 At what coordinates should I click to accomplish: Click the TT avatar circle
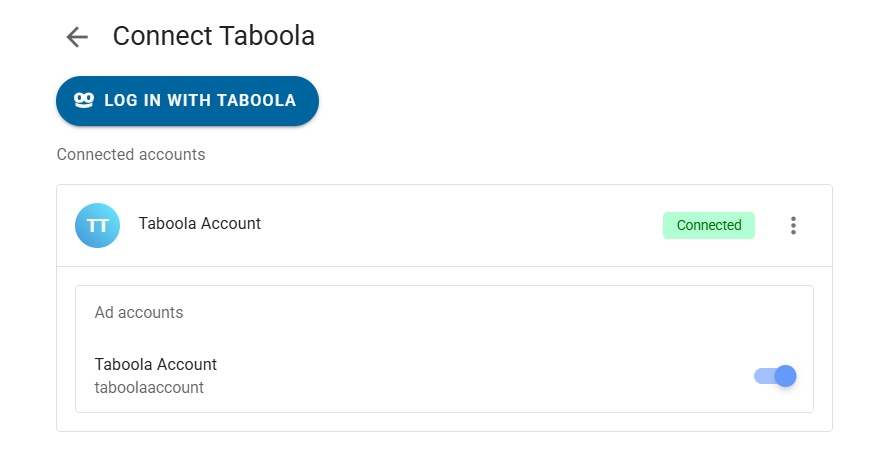[97, 225]
